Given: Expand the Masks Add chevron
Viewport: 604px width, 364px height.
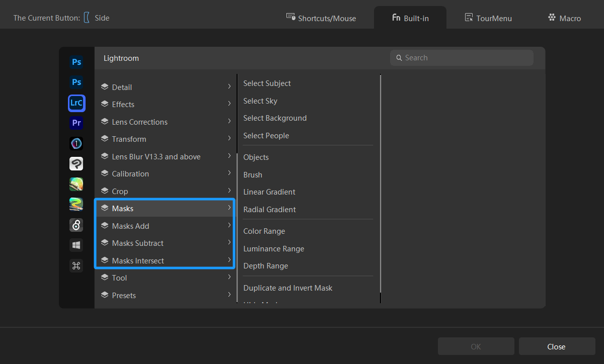Looking at the screenshot, I should point(229,225).
